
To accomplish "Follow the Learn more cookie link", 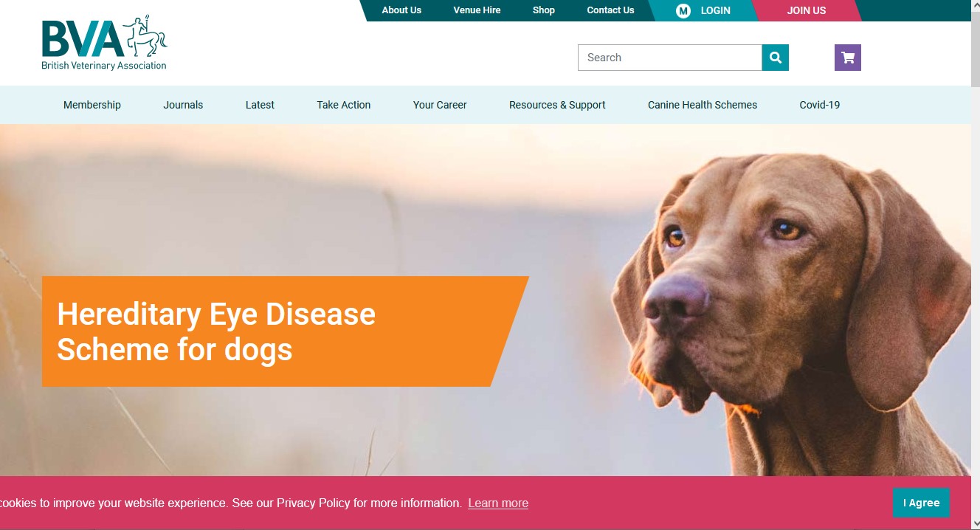I will (498, 503).
